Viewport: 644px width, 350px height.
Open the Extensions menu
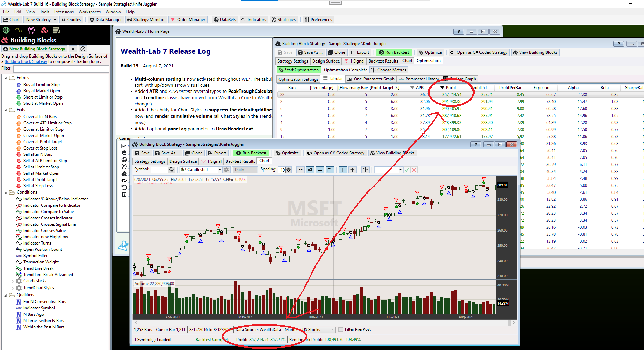(64, 12)
